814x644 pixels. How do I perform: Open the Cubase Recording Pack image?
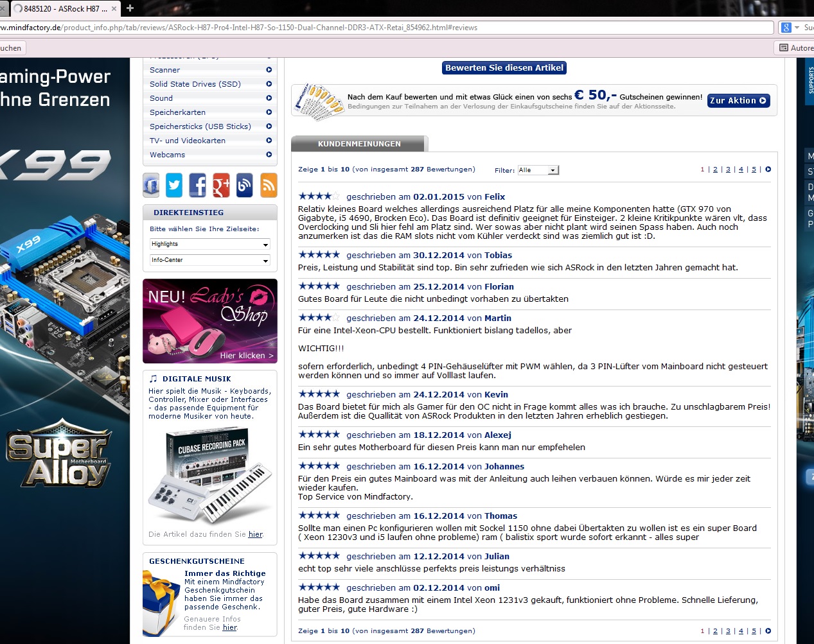(209, 476)
